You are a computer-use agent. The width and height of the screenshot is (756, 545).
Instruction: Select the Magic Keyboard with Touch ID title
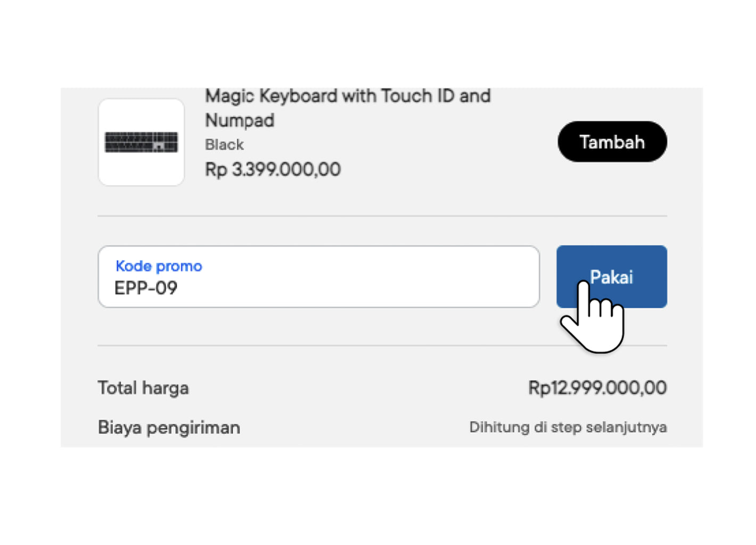[348, 108]
